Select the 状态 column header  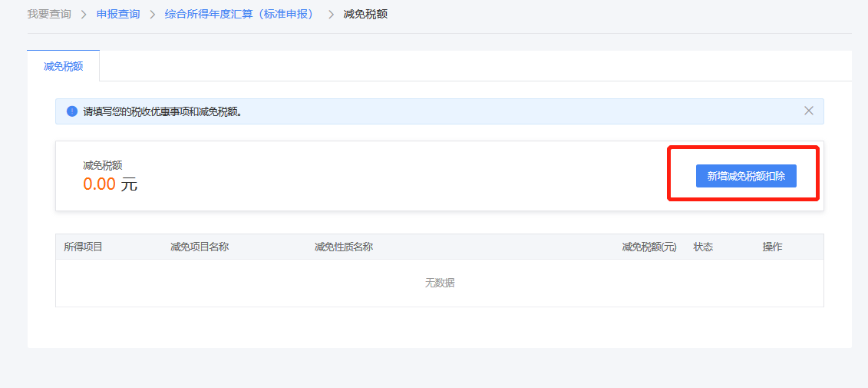(x=703, y=247)
